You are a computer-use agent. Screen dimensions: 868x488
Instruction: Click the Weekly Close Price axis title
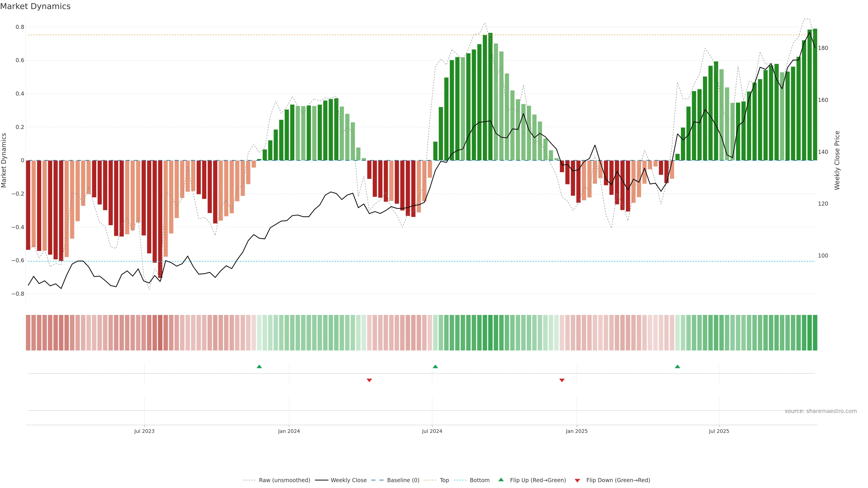pyautogui.click(x=837, y=160)
